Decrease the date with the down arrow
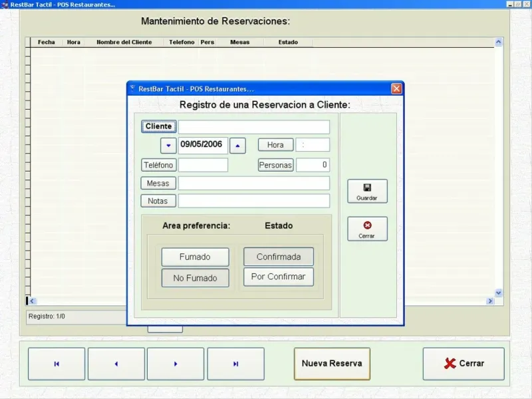Viewport: 532px width, 399px height. click(168, 146)
